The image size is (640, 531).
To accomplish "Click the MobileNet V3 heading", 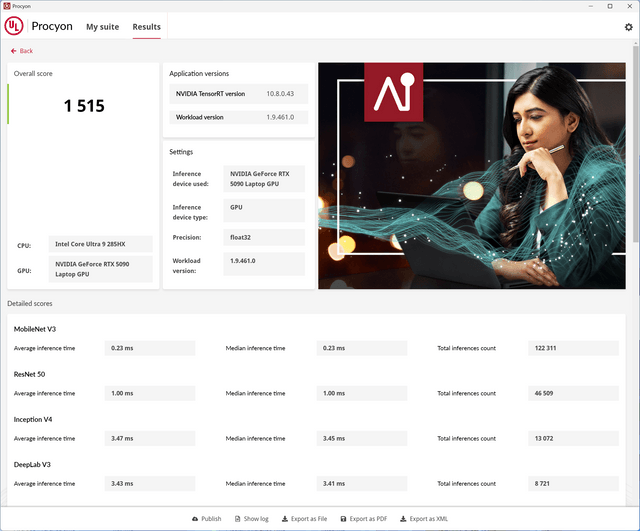I will tap(35, 329).
